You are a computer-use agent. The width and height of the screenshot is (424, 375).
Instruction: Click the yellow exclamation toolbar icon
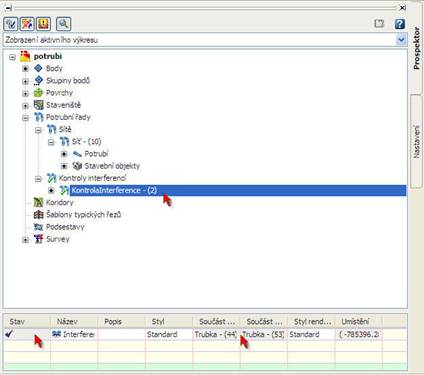(44, 24)
